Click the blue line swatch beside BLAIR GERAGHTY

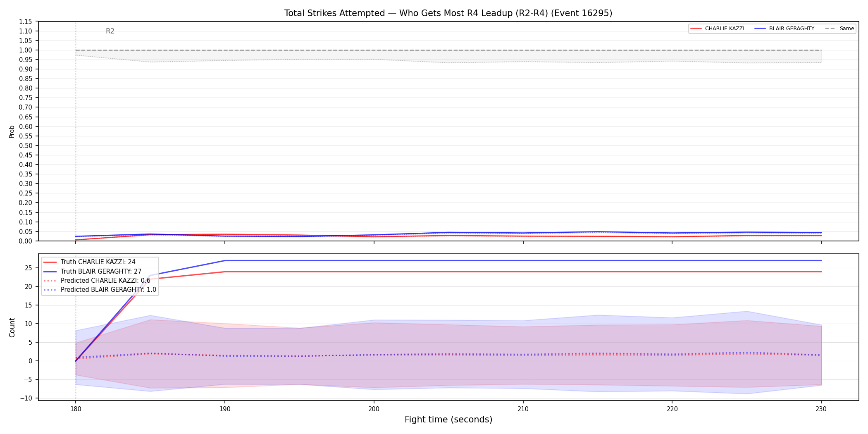pos(760,29)
